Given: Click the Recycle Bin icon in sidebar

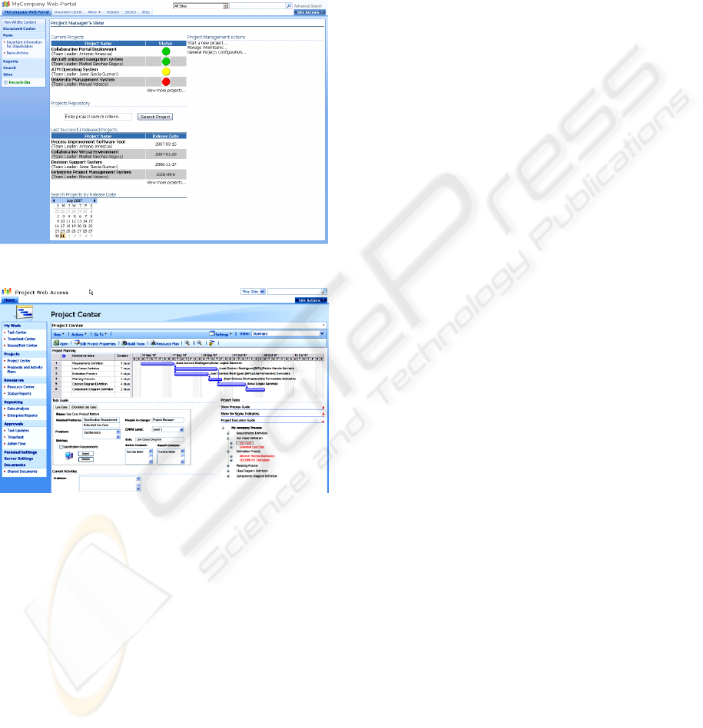Looking at the screenshot, I should (5, 81).
